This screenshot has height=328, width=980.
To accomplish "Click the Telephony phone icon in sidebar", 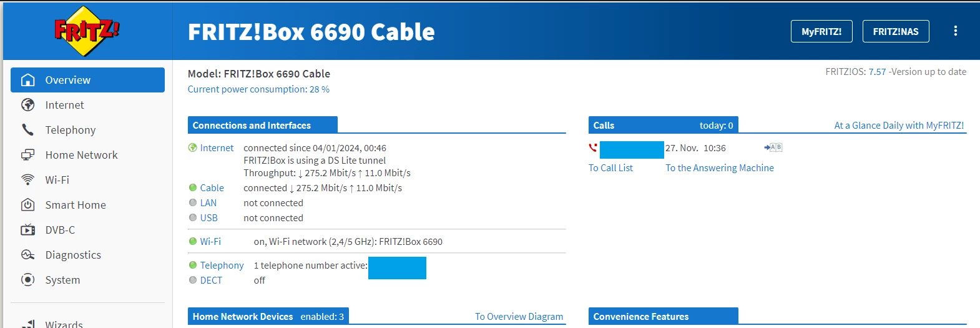I will (x=27, y=130).
